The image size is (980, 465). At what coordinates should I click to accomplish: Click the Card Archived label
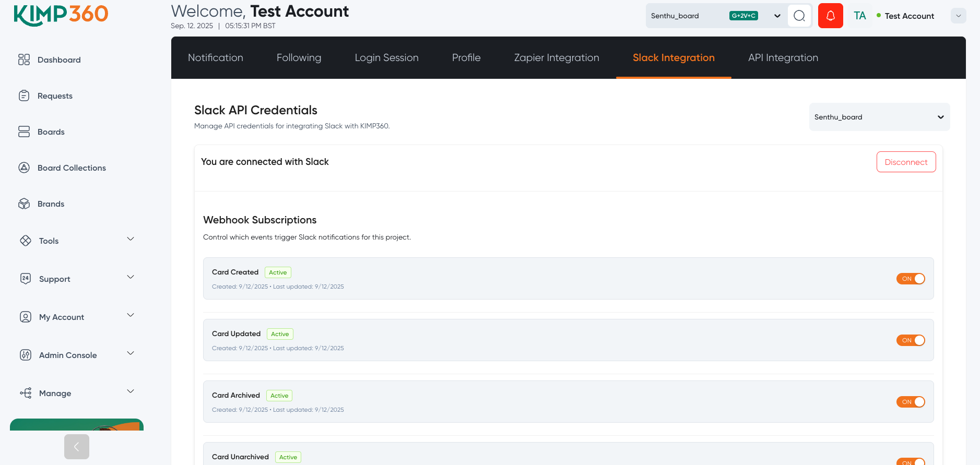coord(236,395)
